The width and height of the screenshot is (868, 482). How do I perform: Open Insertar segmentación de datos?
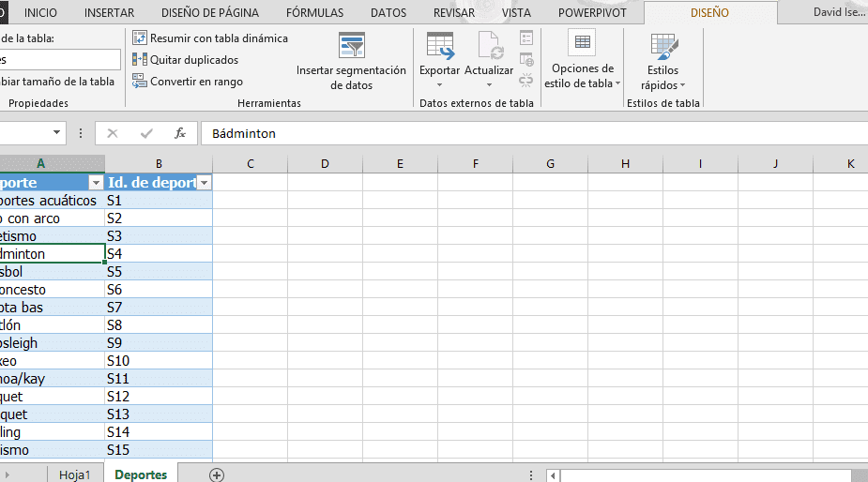pos(351,62)
